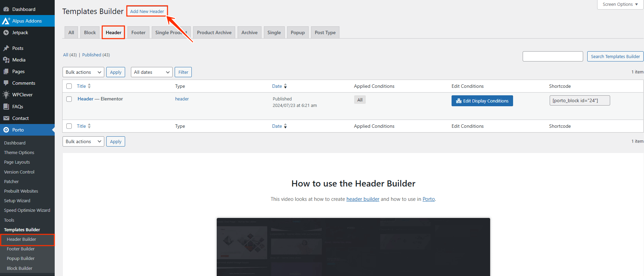Focus the templates search input field

pos(553,56)
